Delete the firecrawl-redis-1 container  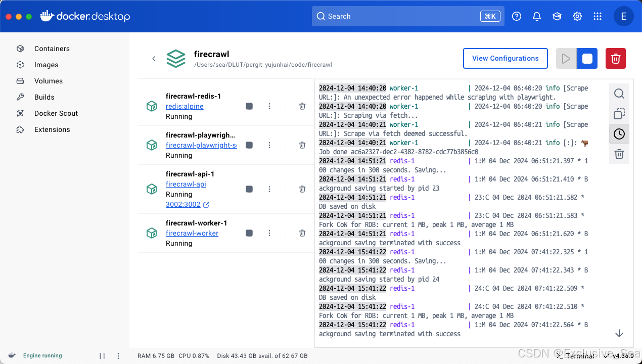(x=302, y=106)
